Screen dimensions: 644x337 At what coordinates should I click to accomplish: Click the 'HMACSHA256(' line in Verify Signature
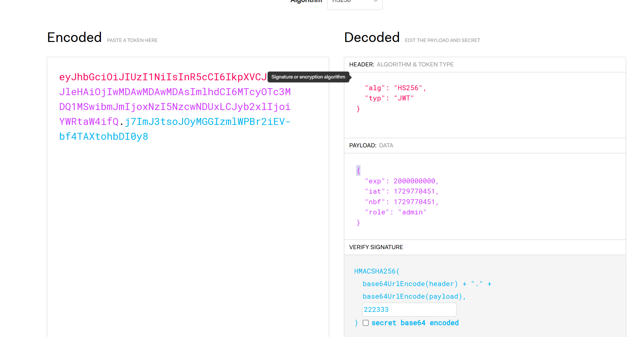[377, 271]
